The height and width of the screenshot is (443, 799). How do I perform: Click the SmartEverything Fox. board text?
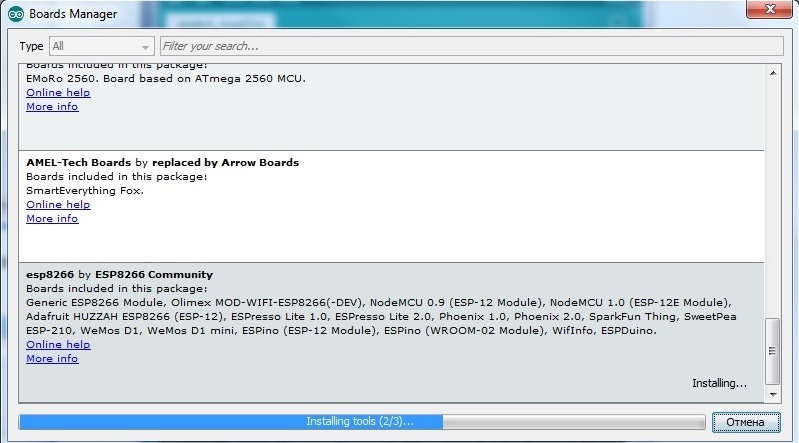coord(85,191)
